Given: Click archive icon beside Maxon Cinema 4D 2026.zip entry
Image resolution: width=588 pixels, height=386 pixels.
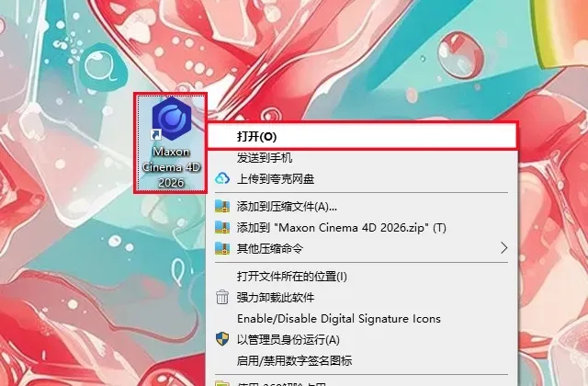Looking at the screenshot, I should point(222,227).
